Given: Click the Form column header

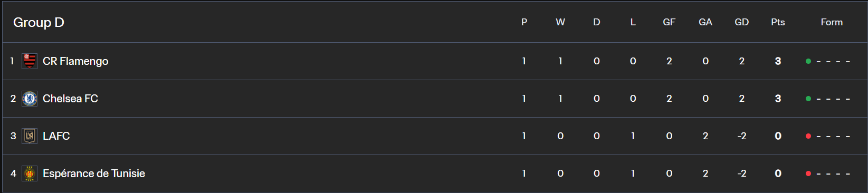Looking at the screenshot, I should [x=832, y=22].
